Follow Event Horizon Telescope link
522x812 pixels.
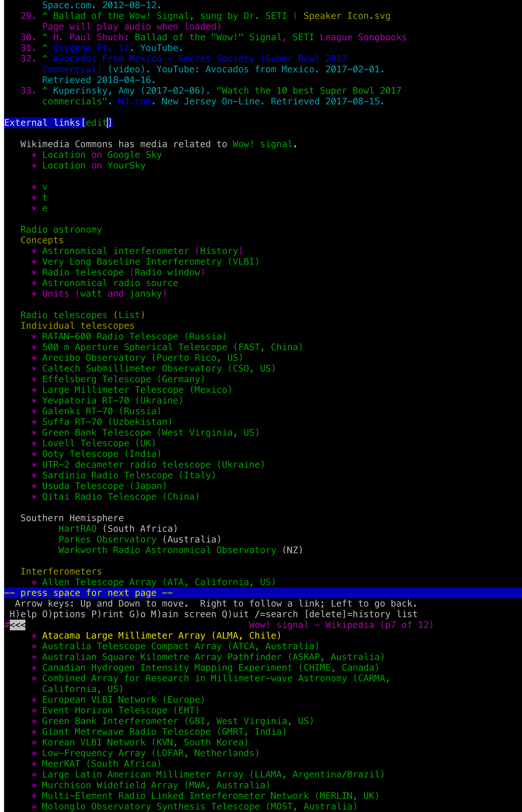[x=121, y=710]
